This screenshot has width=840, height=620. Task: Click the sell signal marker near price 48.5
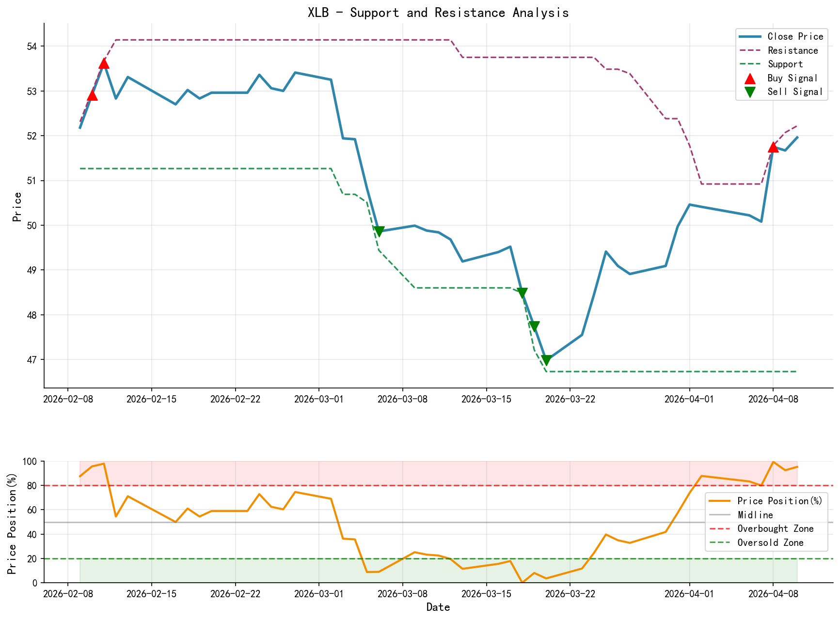(522, 293)
